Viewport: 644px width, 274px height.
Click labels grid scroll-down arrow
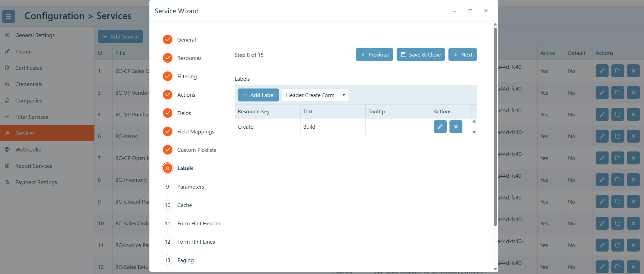click(x=474, y=132)
